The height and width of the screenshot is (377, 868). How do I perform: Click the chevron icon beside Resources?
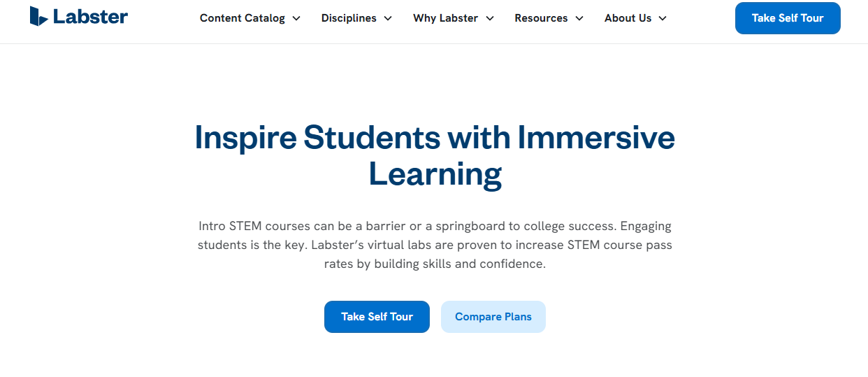coord(579,19)
